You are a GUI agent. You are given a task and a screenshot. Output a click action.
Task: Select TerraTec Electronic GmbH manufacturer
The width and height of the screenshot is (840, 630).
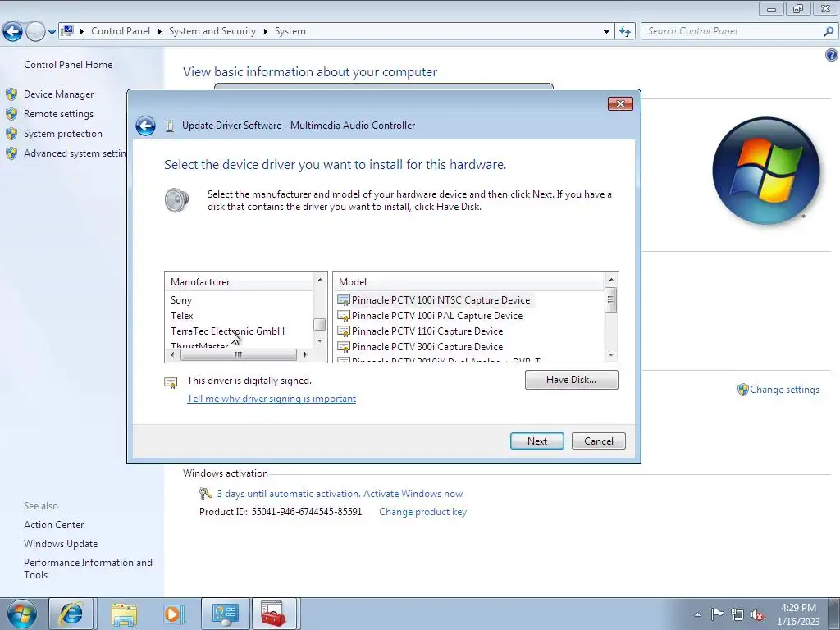point(227,331)
